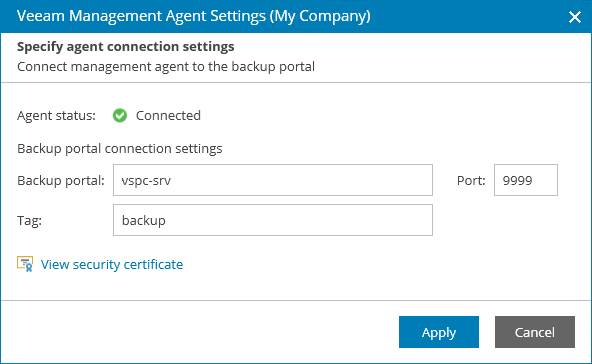Click the Specify agent connection settings heading
This screenshot has height=364, width=592.
tap(125, 46)
